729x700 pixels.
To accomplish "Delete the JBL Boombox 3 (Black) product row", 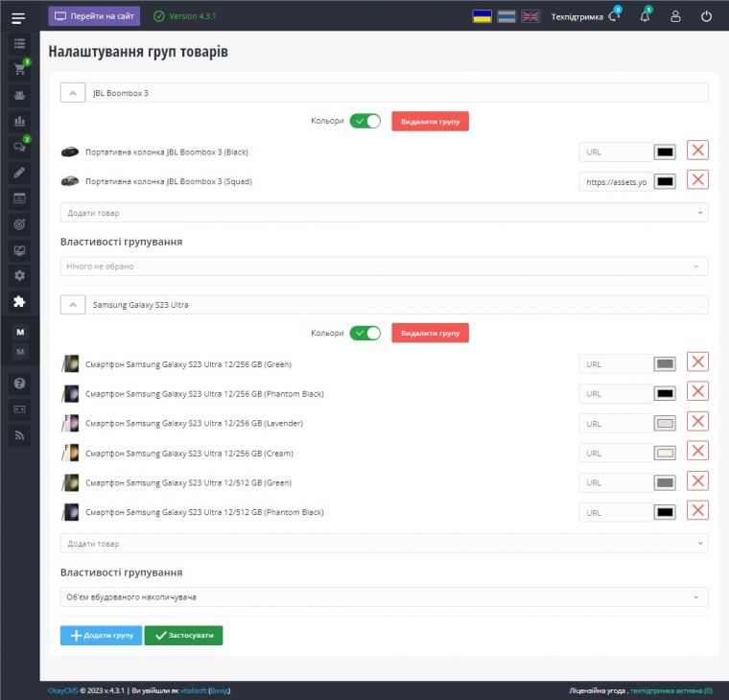I will 697,151.
